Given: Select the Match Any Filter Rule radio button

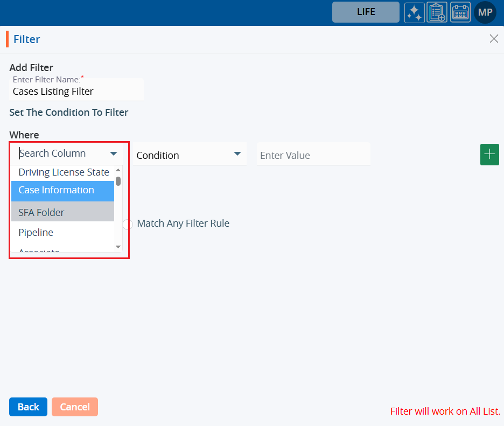Looking at the screenshot, I should click(x=128, y=224).
